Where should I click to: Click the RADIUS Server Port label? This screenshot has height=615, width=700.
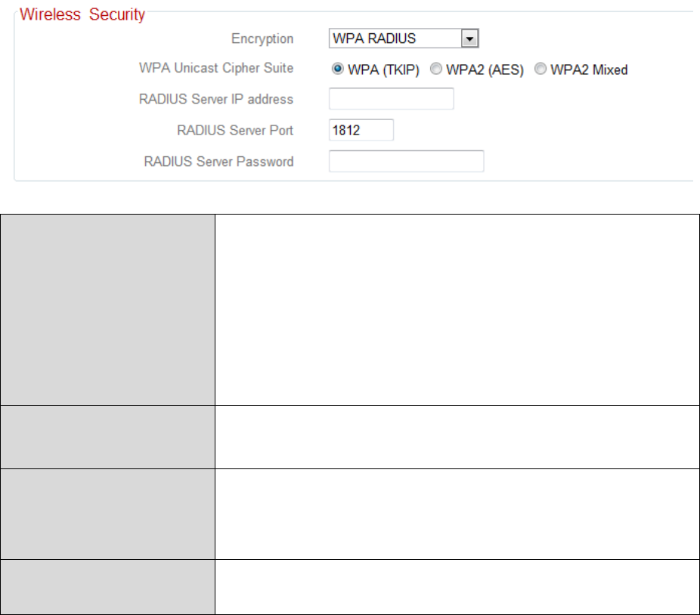pos(235,130)
